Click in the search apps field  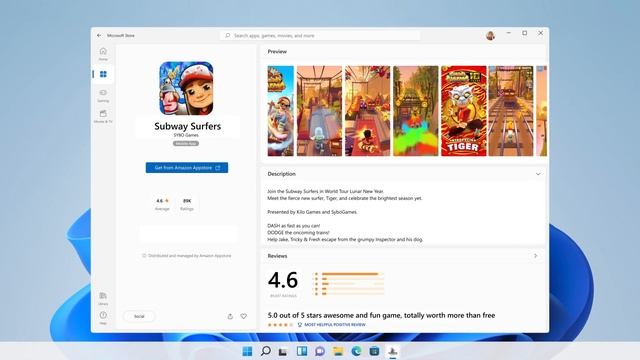click(x=320, y=36)
